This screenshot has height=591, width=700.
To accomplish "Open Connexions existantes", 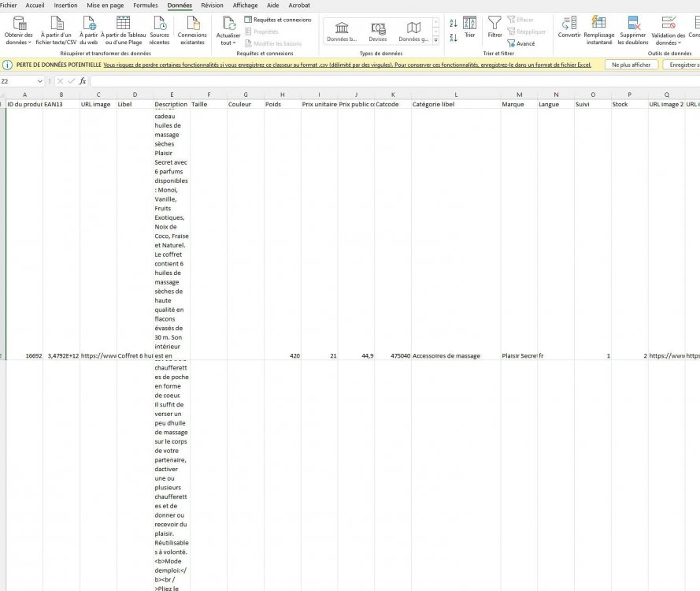I will point(192,30).
